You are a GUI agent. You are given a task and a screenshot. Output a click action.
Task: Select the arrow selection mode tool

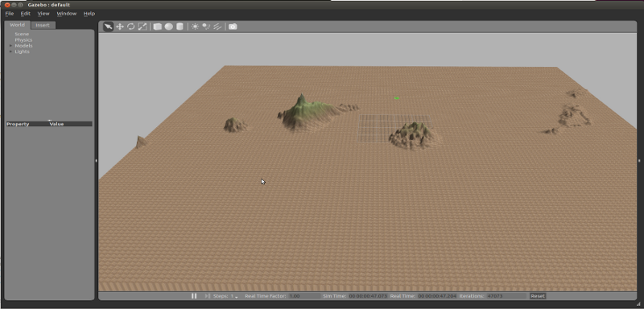click(x=108, y=27)
